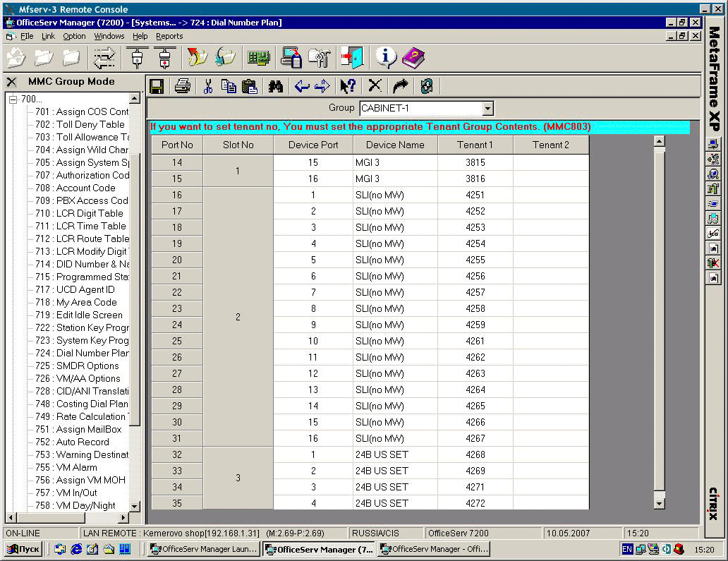Select 708 : Account Code item
The height and width of the screenshot is (561, 728).
click(75, 188)
